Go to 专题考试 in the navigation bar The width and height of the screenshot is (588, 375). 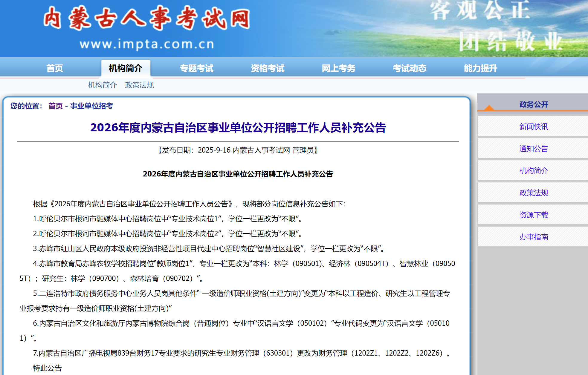click(x=196, y=68)
